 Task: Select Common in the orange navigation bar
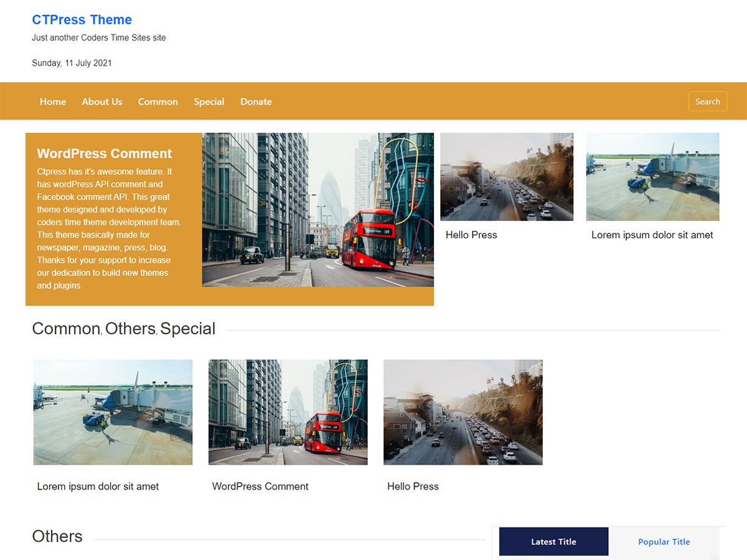coord(158,101)
